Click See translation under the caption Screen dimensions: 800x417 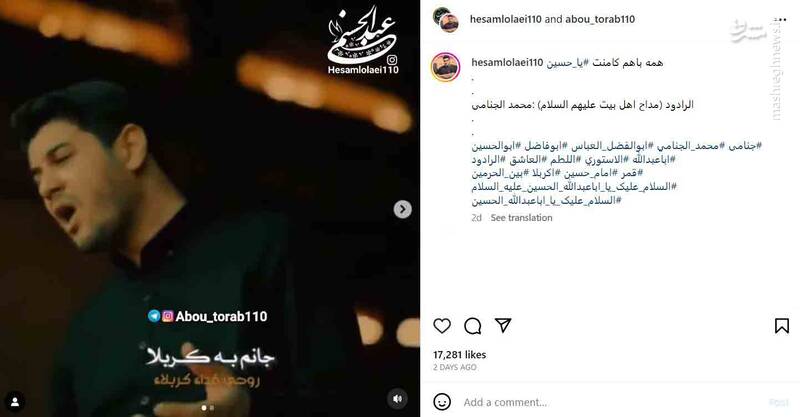pyautogui.click(x=521, y=217)
